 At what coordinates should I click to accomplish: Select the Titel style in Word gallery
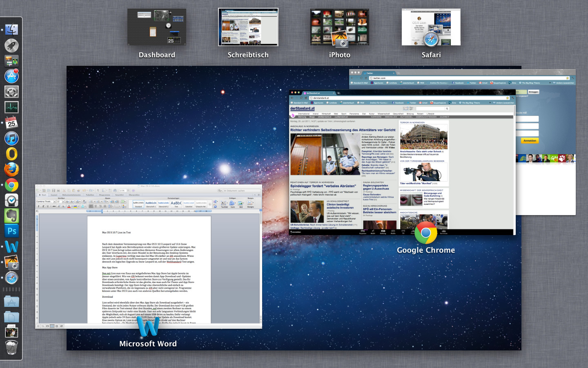pos(176,204)
